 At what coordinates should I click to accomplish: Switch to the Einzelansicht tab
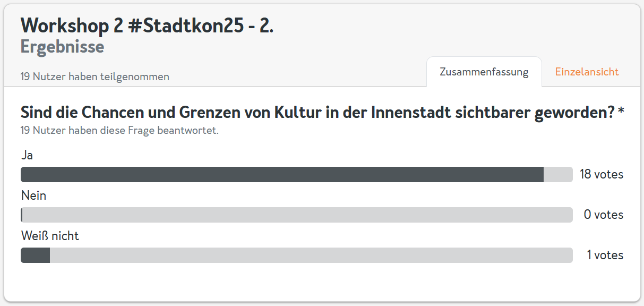587,72
